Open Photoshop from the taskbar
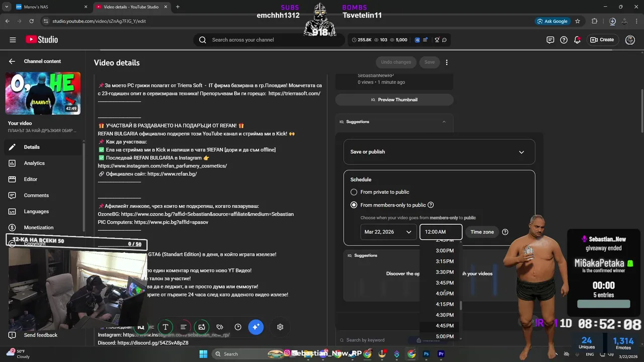 [426, 354]
